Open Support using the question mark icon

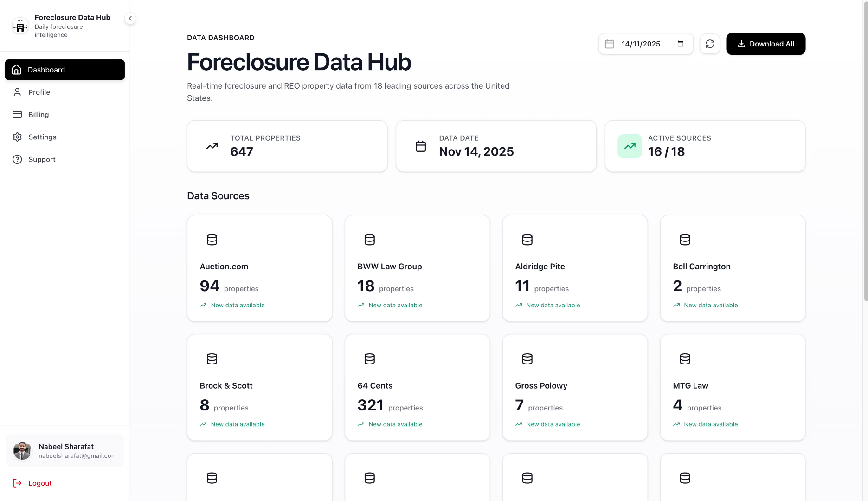click(17, 159)
